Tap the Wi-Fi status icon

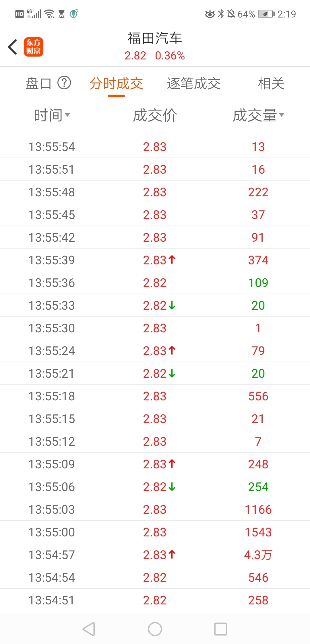pos(50,14)
